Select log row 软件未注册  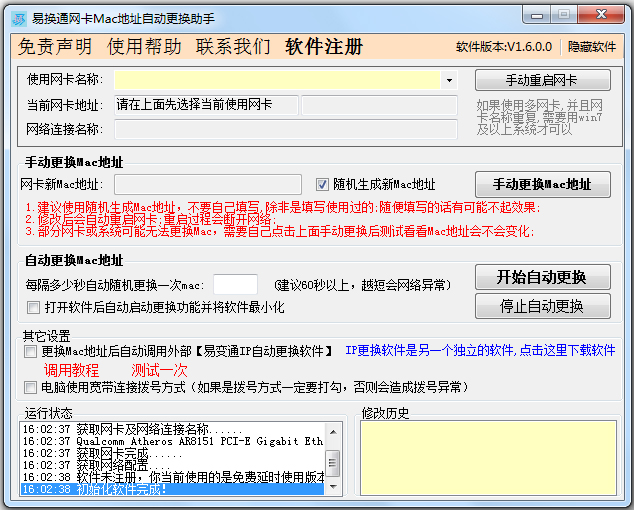click(x=173, y=478)
